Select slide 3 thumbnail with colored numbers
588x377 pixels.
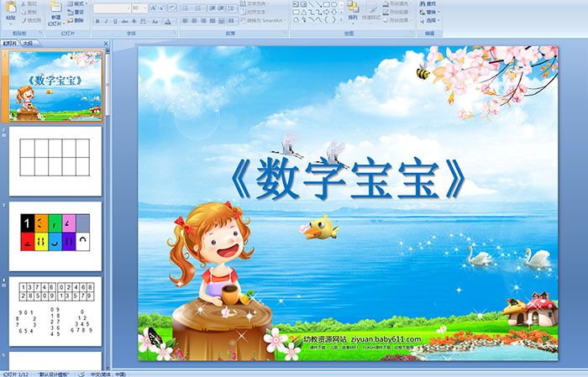(x=55, y=236)
